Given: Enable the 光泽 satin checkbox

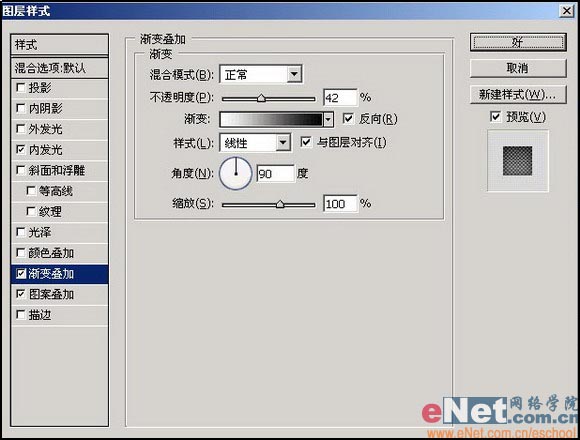Looking at the screenshot, I should (x=21, y=232).
